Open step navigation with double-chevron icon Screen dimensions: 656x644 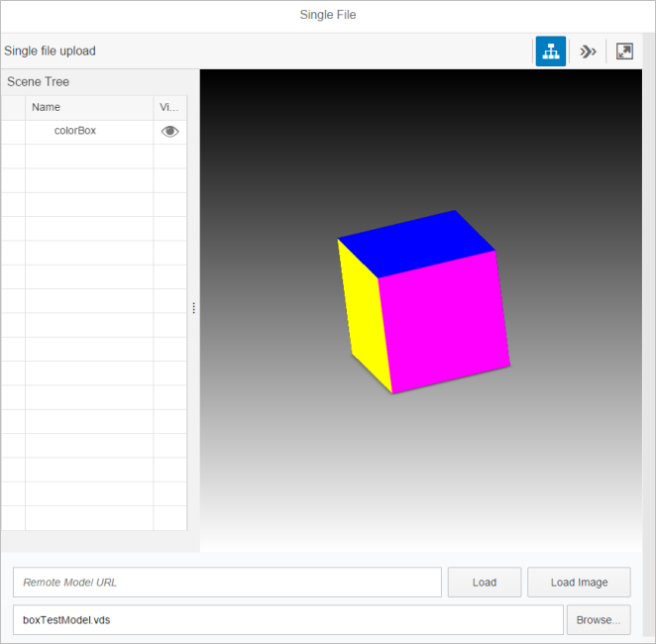click(x=588, y=52)
